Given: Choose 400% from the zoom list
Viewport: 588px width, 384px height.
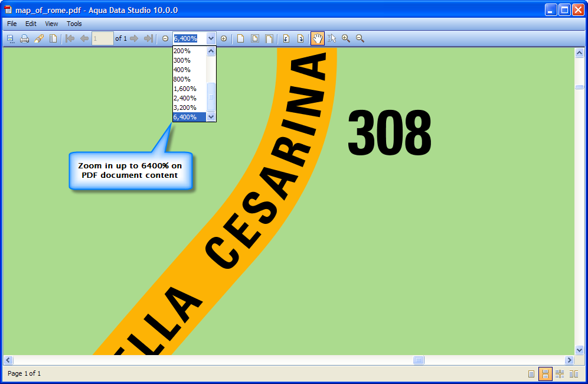Looking at the screenshot, I should pyautogui.click(x=190, y=70).
